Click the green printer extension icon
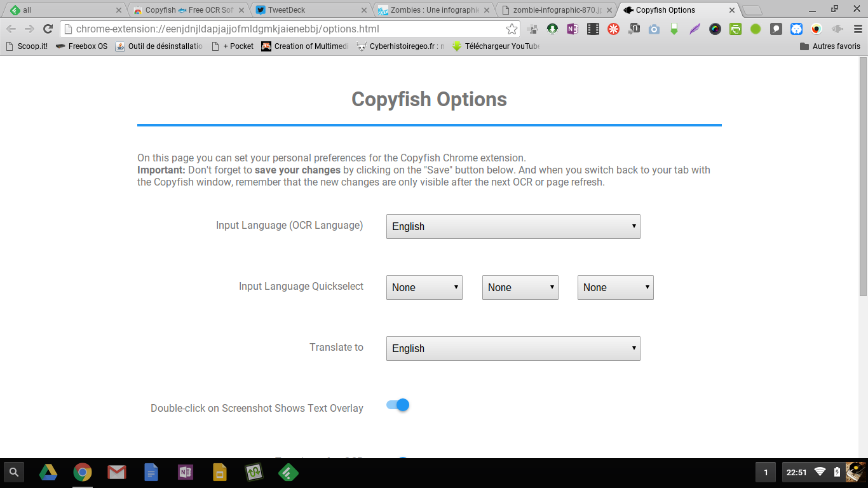868x488 pixels. click(735, 29)
